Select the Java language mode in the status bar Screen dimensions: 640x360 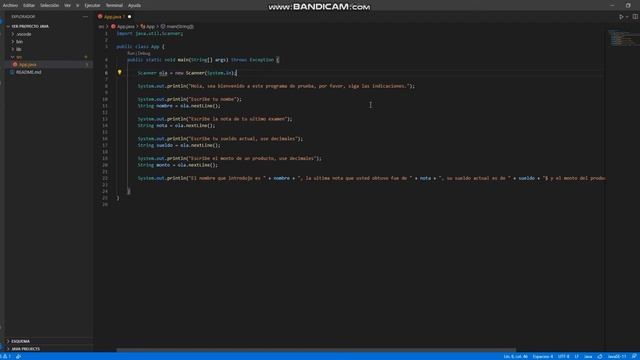click(x=588, y=356)
